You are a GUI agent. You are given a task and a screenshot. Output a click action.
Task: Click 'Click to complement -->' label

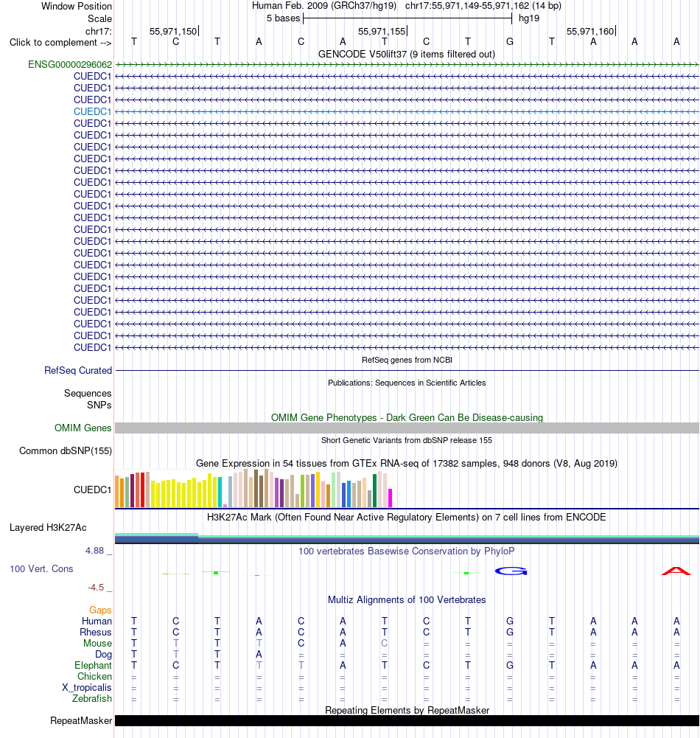(x=60, y=42)
